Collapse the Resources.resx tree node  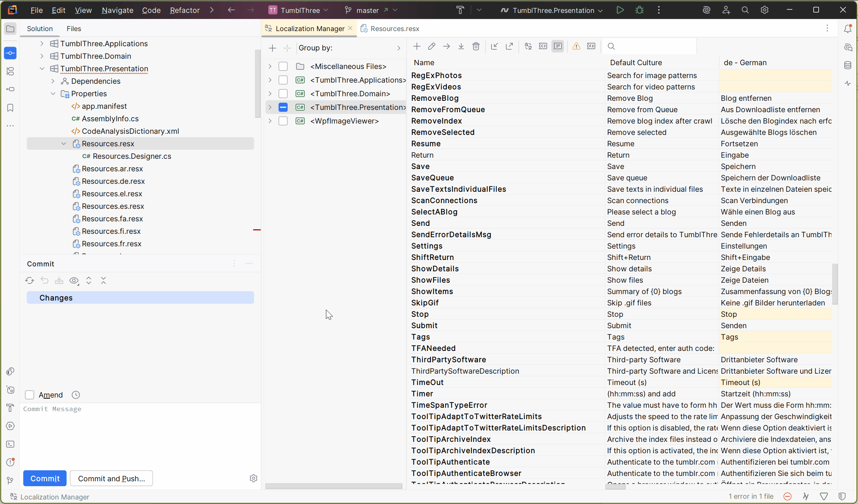pyautogui.click(x=64, y=144)
